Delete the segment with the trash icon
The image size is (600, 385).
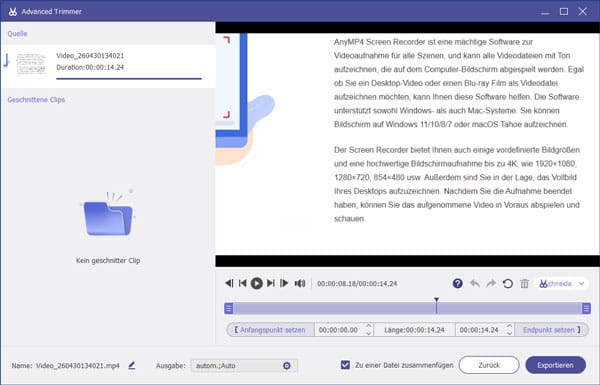[524, 283]
